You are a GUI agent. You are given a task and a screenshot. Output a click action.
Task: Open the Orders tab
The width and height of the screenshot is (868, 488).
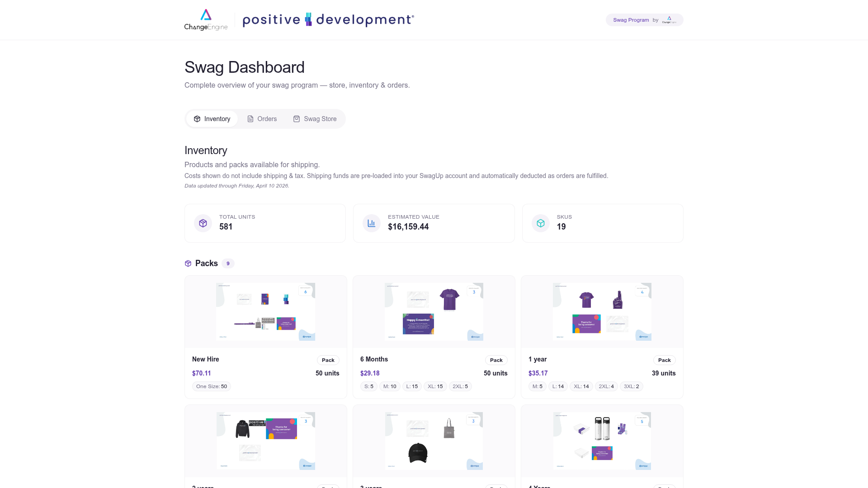[x=262, y=119]
